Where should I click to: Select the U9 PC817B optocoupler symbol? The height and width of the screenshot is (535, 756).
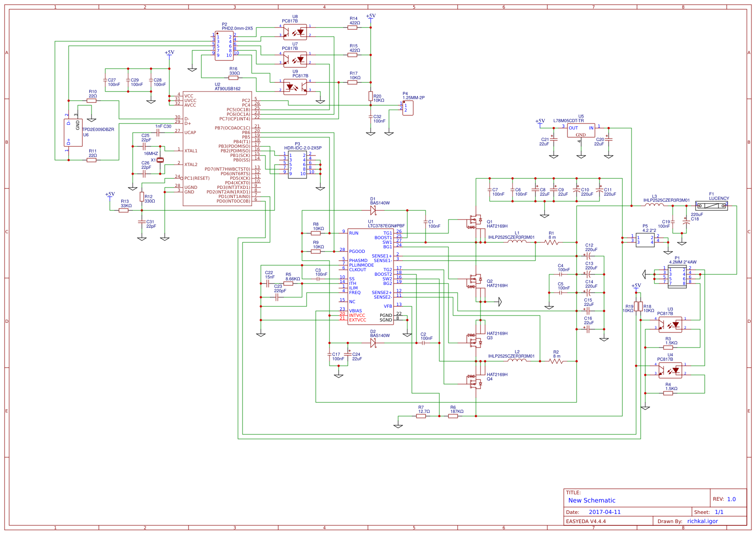pyautogui.click(x=295, y=87)
